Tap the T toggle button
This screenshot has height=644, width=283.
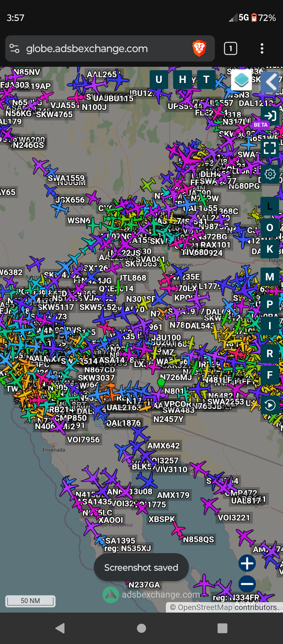point(206,79)
